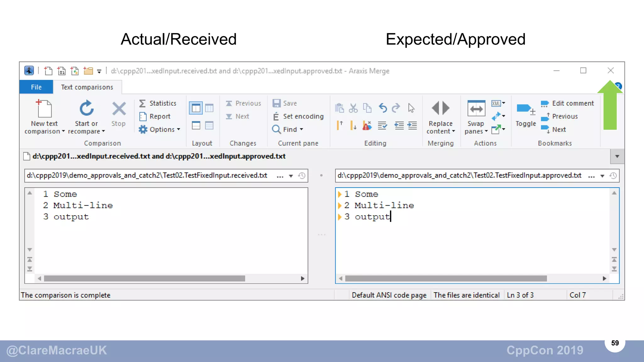Click the red warning marker icon

pos(367,125)
